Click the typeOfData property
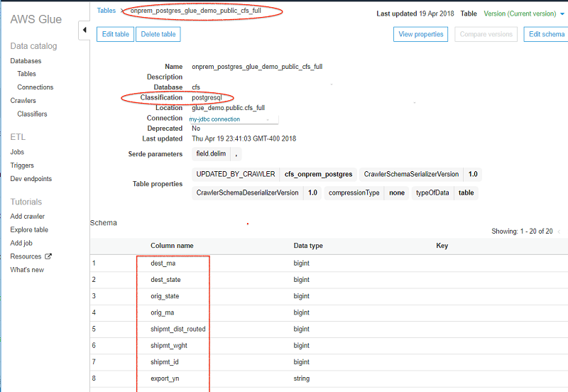The image size is (568, 392). [432, 192]
